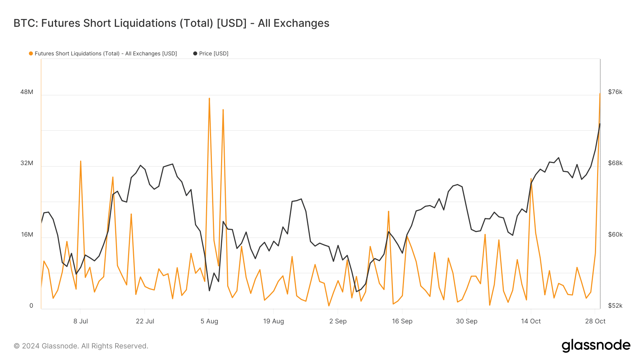The width and height of the screenshot is (644, 362).
Task: Click the $76k right axis label
Action: point(615,92)
